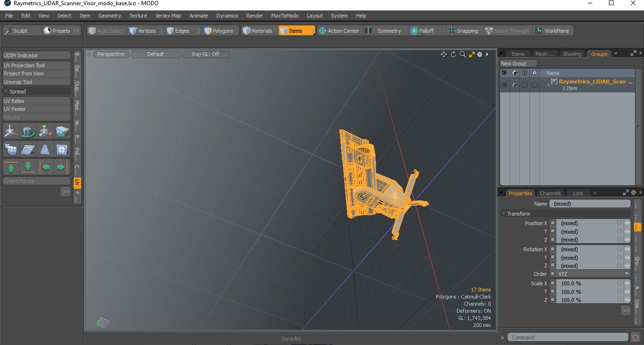Screen dimensions: 644x345
Task: Toggle the Scale X keyframe circle
Action: tap(553, 283)
